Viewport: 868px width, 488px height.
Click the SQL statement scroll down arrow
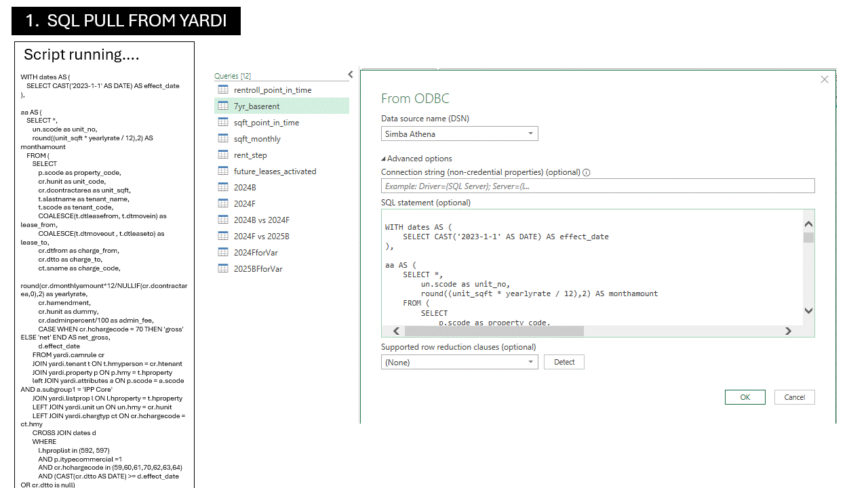(x=808, y=310)
